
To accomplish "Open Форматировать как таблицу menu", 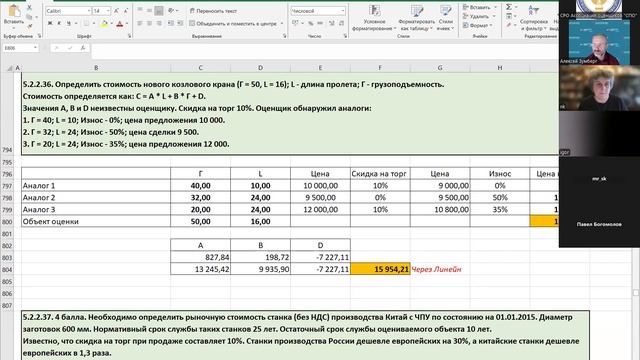I will (416, 18).
